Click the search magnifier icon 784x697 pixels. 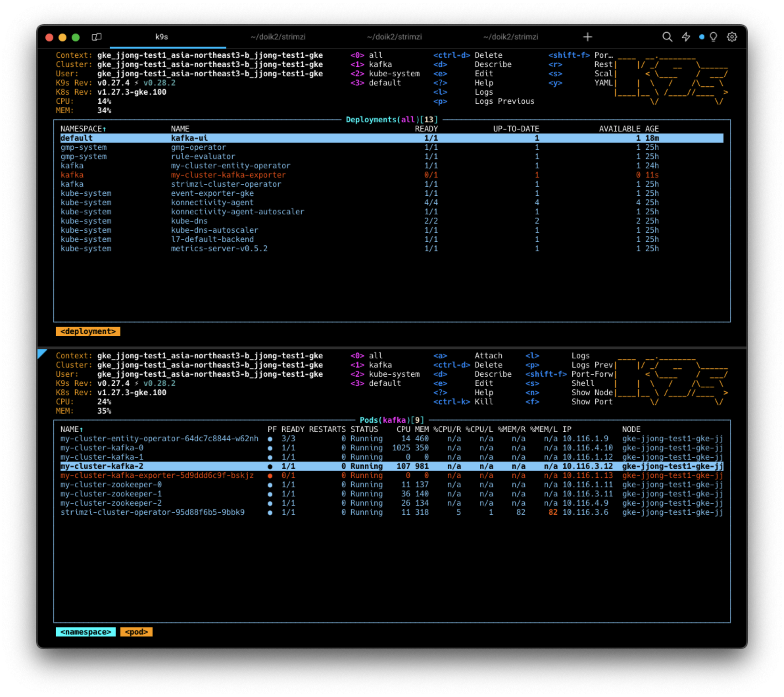(667, 37)
